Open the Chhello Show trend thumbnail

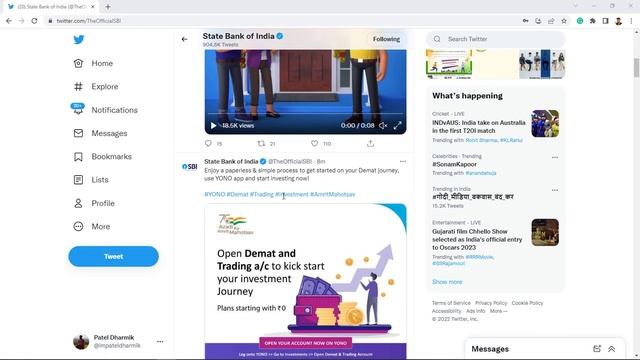click(545, 232)
